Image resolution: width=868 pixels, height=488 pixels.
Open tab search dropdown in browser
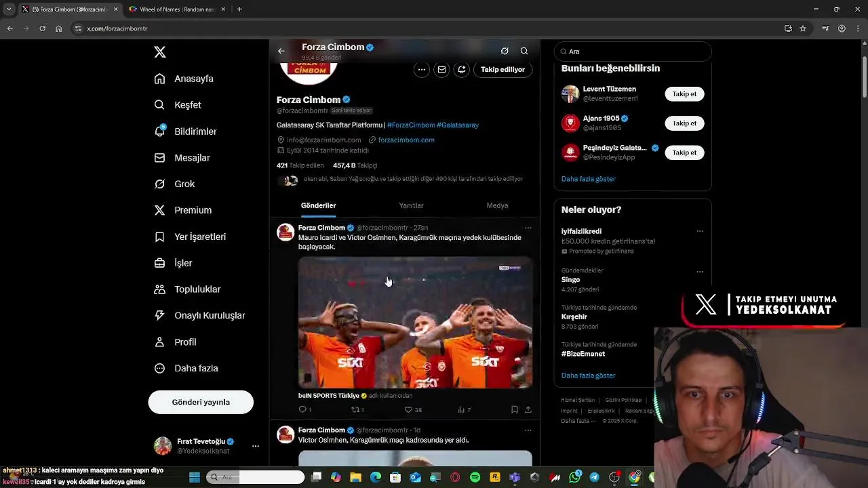(x=8, y=9)
